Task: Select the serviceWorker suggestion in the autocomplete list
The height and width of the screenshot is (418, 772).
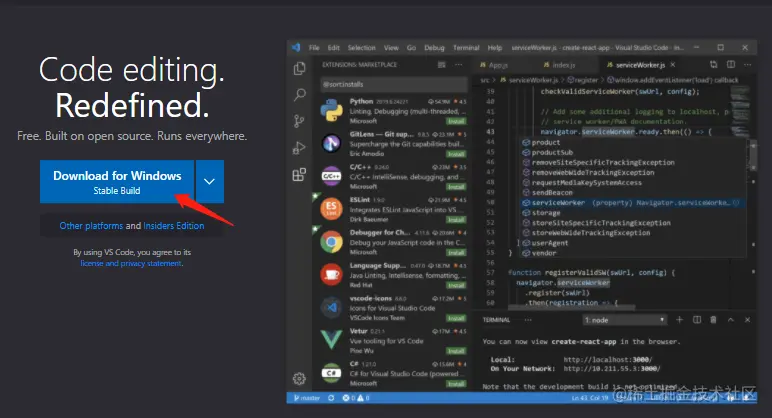Action: coord(634,202)
